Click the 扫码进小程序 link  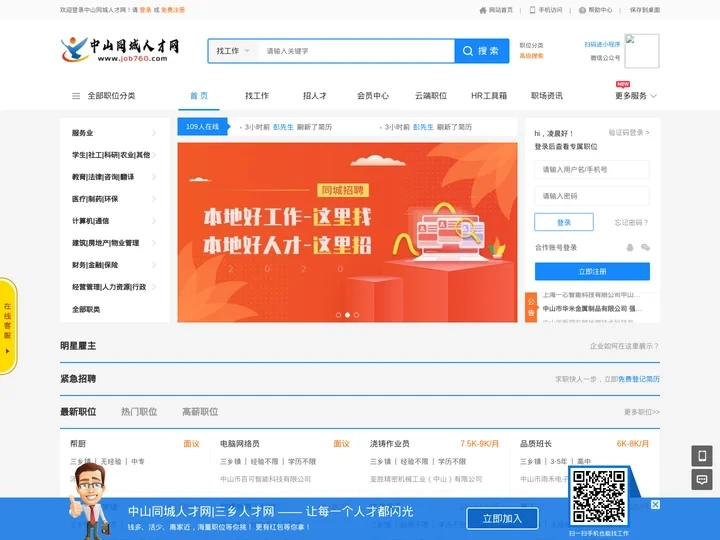[x=602, y=45]
